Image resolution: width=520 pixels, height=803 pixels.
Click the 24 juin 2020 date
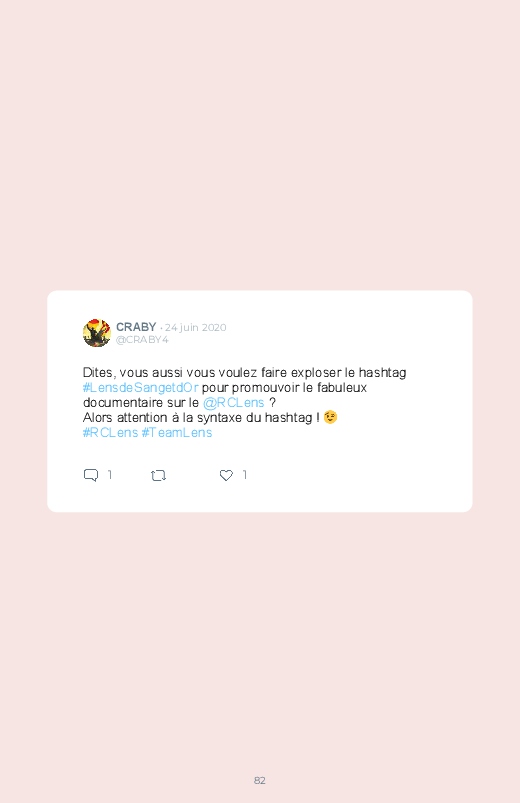tap(195, 327)
